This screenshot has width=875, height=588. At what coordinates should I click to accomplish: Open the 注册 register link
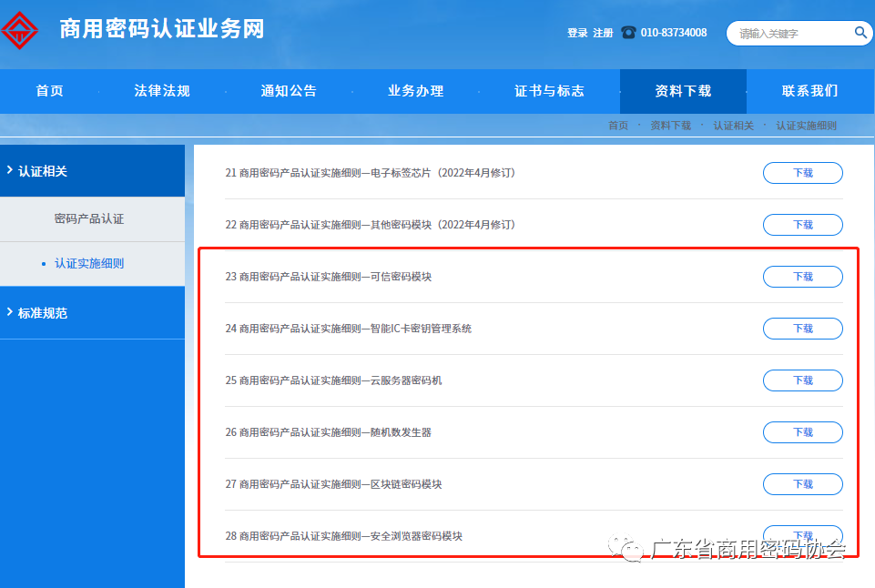(x=603, y=33)
